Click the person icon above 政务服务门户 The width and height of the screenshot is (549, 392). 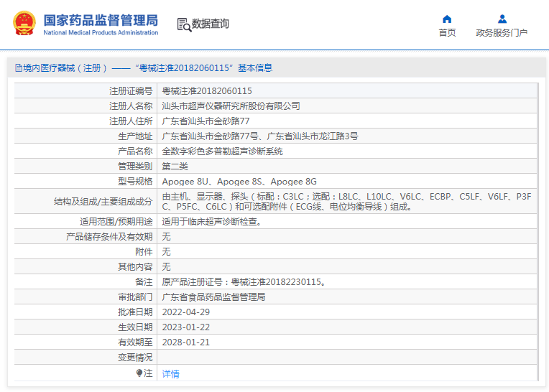tap(502, 19)
